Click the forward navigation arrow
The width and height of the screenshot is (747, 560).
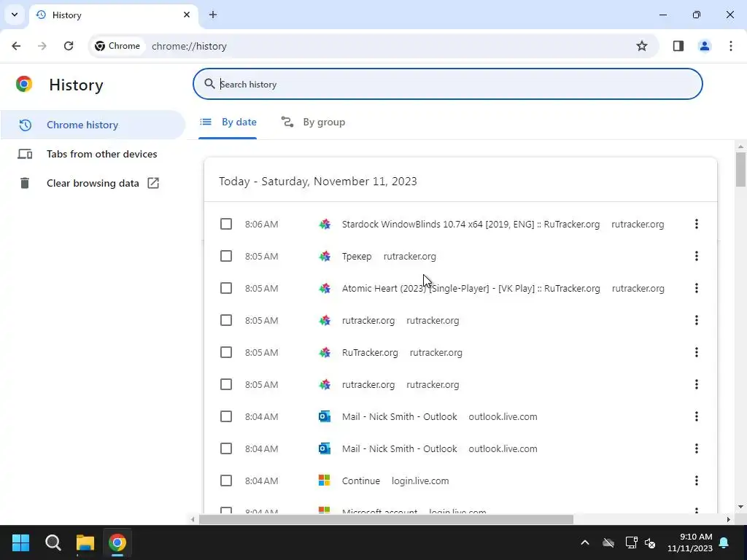tap(42, 46)
